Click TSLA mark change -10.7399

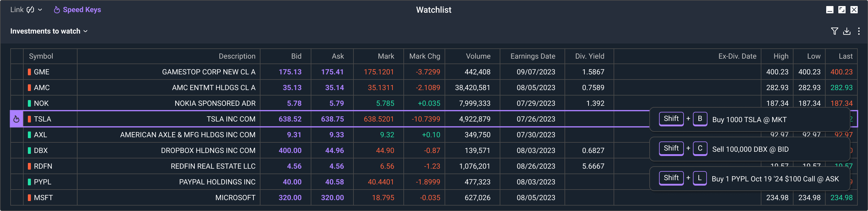(426, 119)
